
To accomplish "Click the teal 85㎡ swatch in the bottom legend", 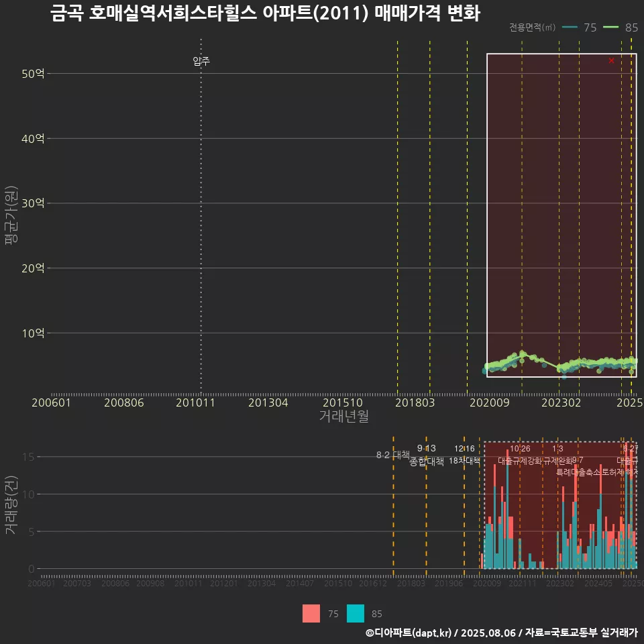I will click(x=356, y=614).
